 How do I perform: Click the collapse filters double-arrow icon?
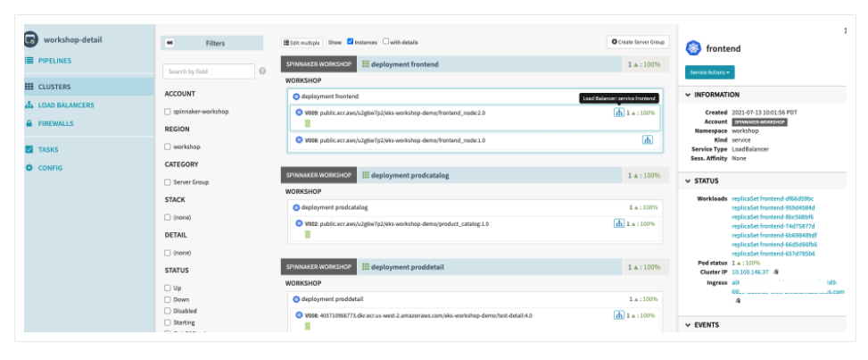169,43
